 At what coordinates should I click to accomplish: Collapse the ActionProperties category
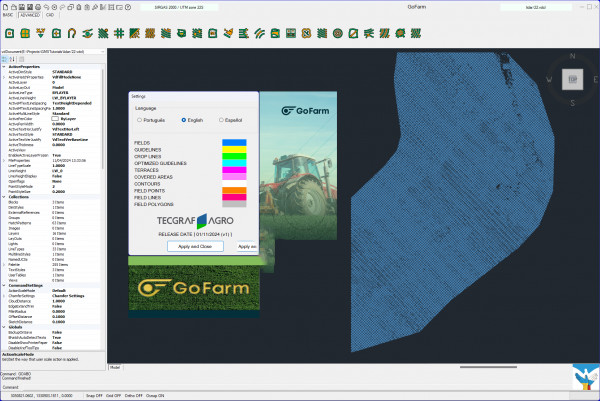[x=4, y=67]
